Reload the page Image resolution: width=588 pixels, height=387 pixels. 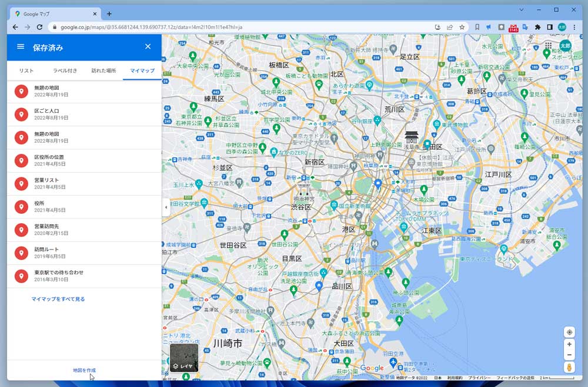[x=40, y=27]
